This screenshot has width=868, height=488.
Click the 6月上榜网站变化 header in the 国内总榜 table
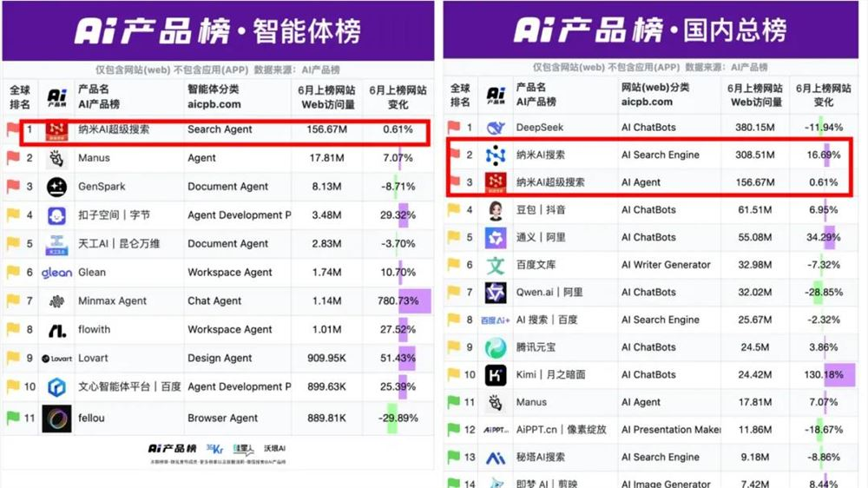823,95
